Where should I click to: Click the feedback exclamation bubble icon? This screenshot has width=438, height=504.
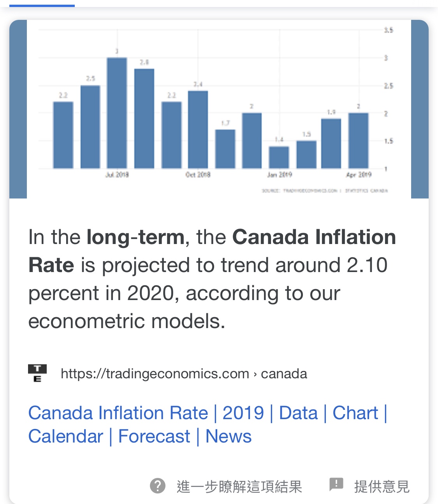[x=336, y=484]
